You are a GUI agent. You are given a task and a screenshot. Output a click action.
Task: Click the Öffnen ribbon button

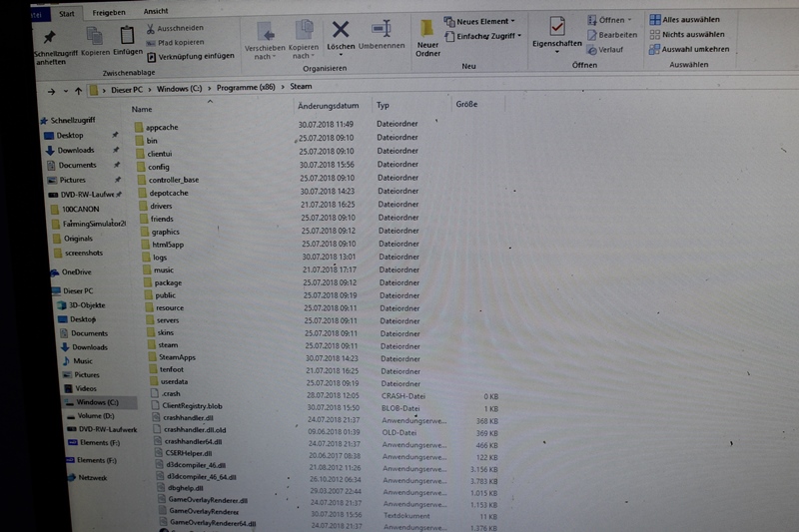coord(609,20)
